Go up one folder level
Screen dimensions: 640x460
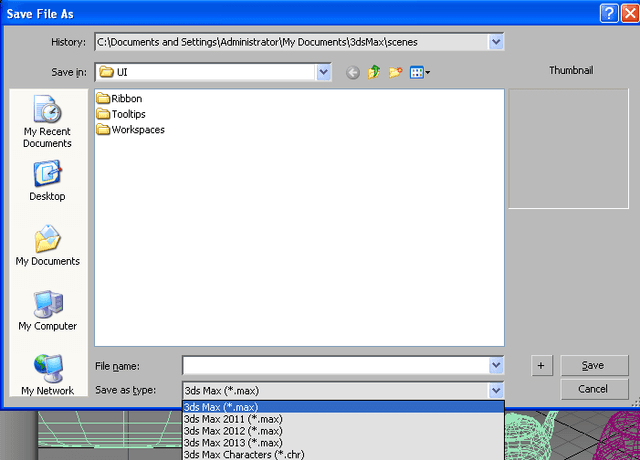point(374,73)
